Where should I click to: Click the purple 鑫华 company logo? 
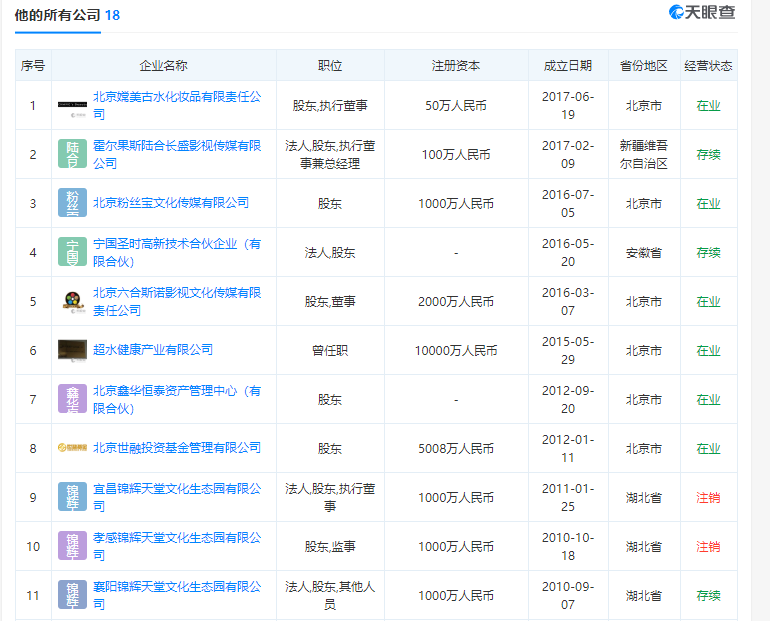click(x=72, y=399)
